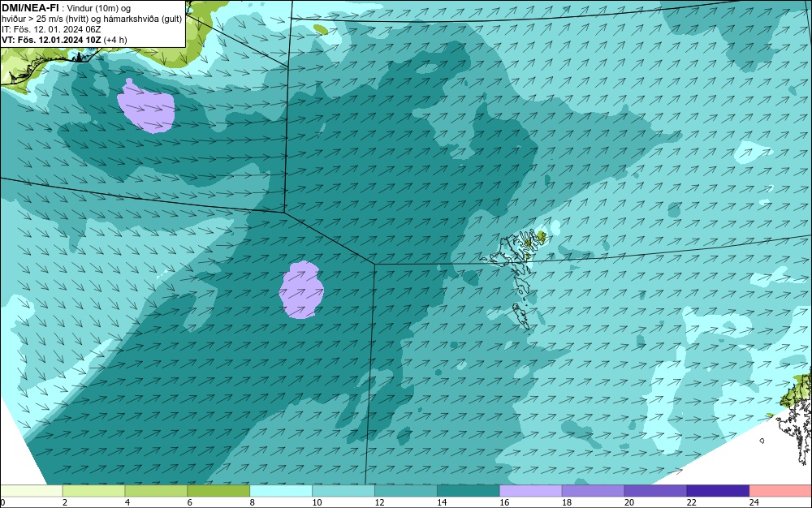
Task: Click the green 4–6 legend swatch
Action: coord(156,491)
